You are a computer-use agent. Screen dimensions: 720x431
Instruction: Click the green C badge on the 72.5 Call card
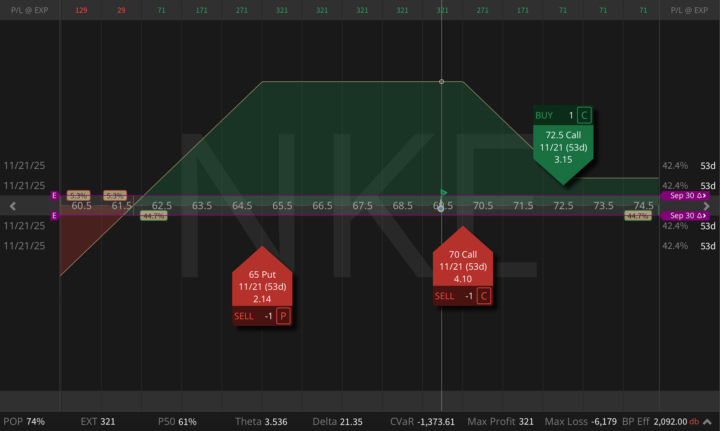(584, 115)
